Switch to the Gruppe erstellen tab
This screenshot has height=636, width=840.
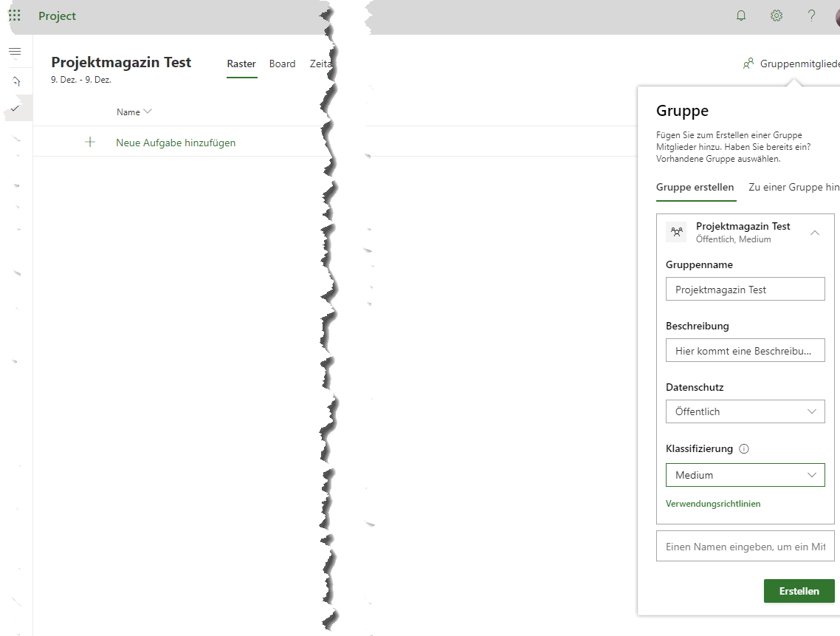pyautogui.click(x=695, y=188)
